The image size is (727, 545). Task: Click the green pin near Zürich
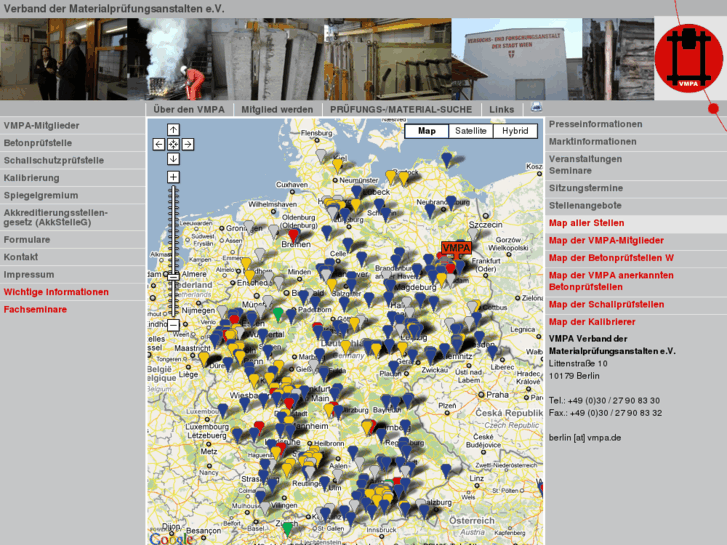[287, 528]
